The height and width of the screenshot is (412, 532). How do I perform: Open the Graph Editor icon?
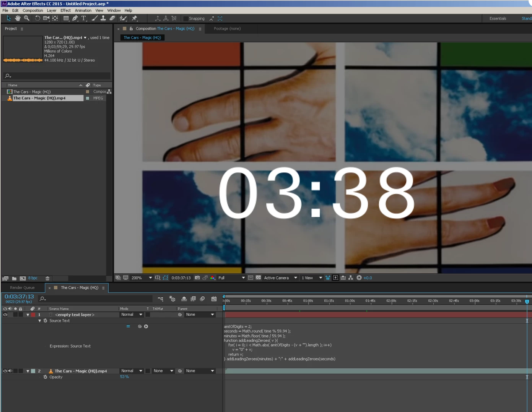214,299
